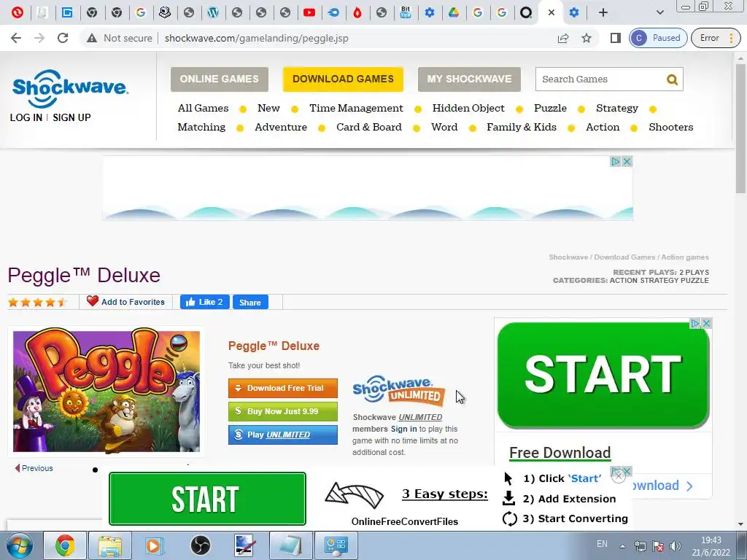Open the Windows Start orb
This screenshot has width=747, height=560.
click(x=20, y=545)
